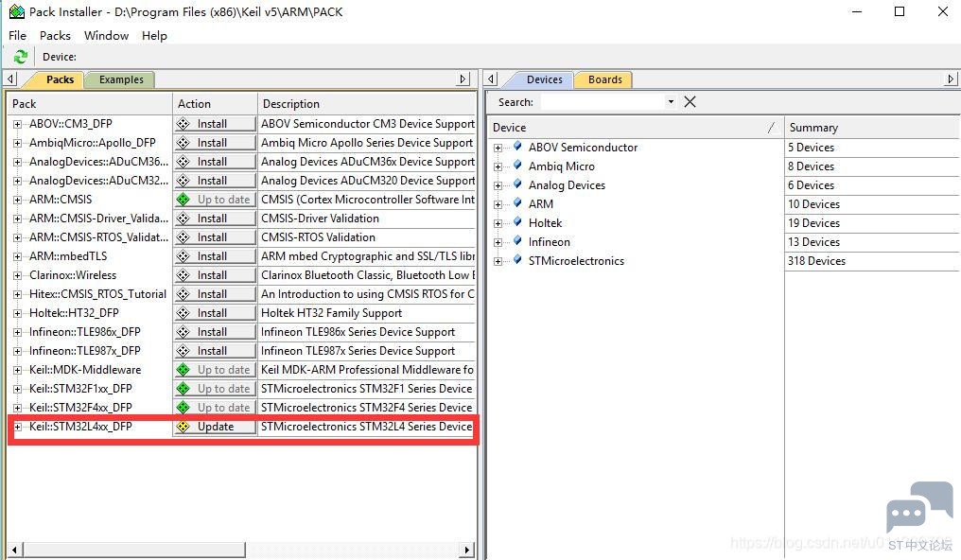This screenshot has height=560, width=961.
Task: Click the Packs pane horizontal scrollbar thumb
Action: tap(134, 550)
